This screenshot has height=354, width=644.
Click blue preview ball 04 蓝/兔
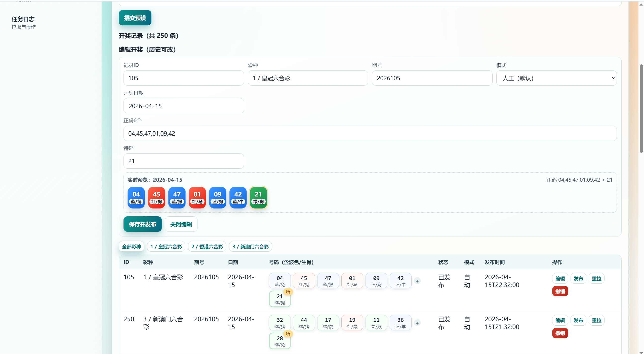tap(136, 198)
